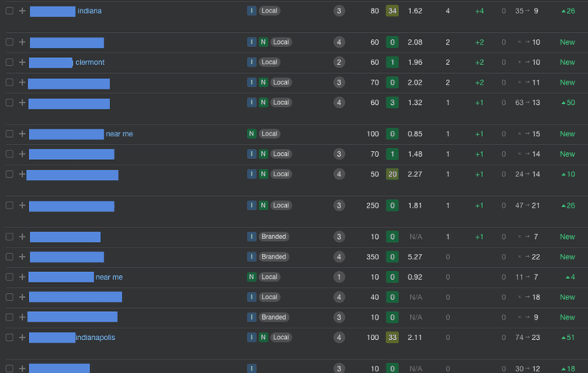The image size is (588, 373).
Task: Click the 74 → 23 position change value
Action: (527, 338)
